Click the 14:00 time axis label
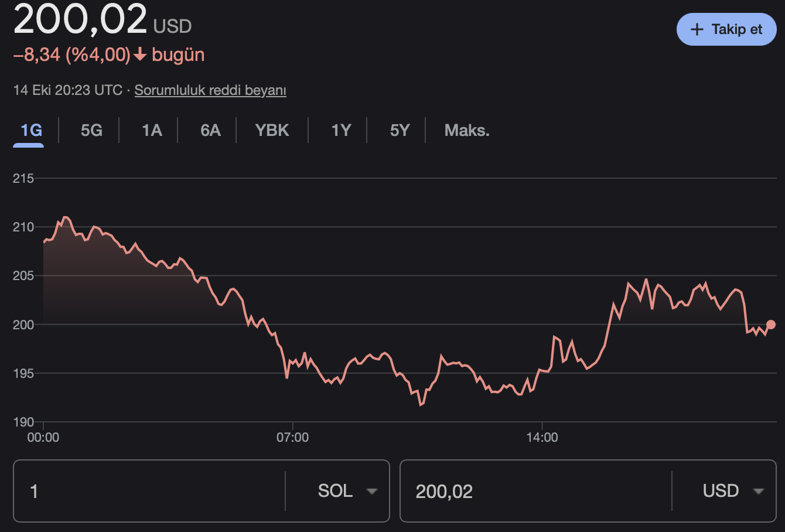 point(542,438)
